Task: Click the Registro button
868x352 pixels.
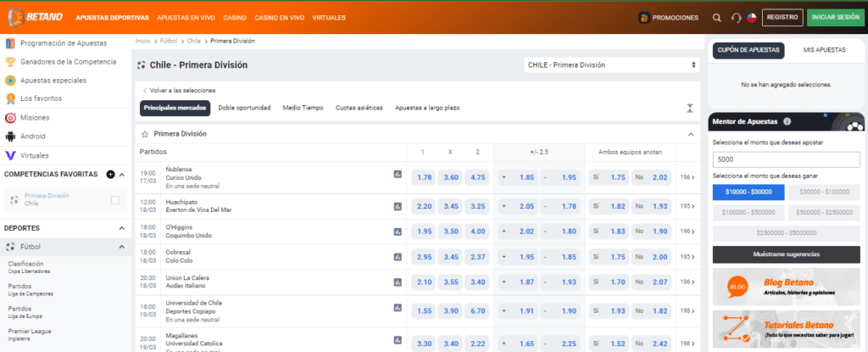Action: [x=782, y=18]
